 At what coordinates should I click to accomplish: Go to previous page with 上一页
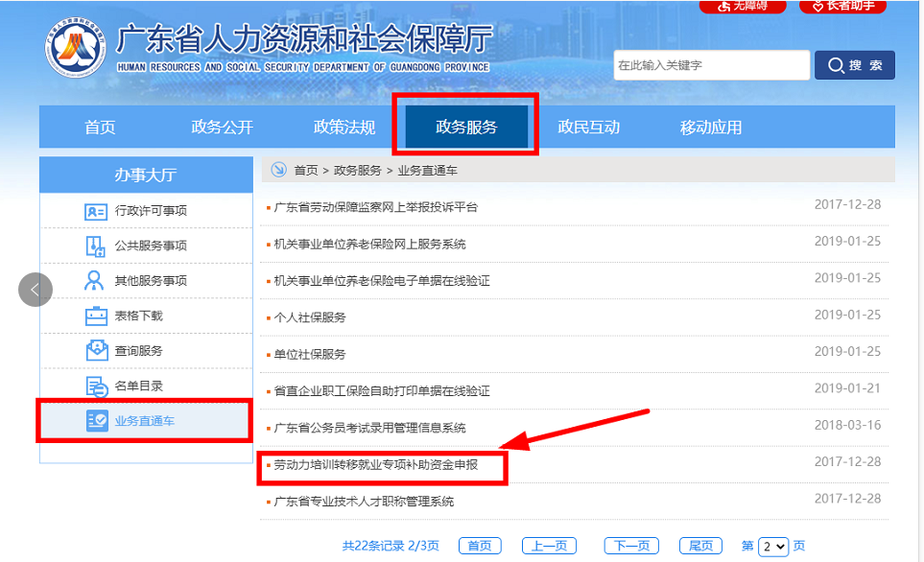(549, 546)
